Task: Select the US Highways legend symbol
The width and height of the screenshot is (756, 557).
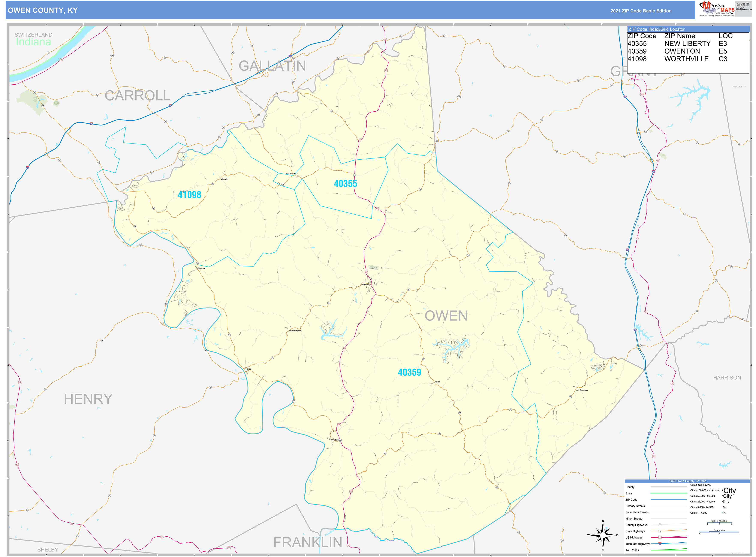Action: (x=660, y=538)
